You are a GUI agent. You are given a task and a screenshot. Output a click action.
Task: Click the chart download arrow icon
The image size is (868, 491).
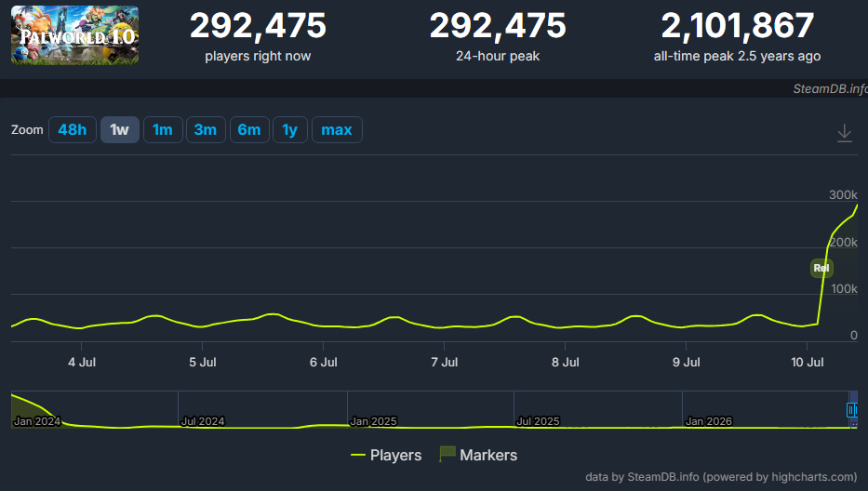click(x=844, y=133)
